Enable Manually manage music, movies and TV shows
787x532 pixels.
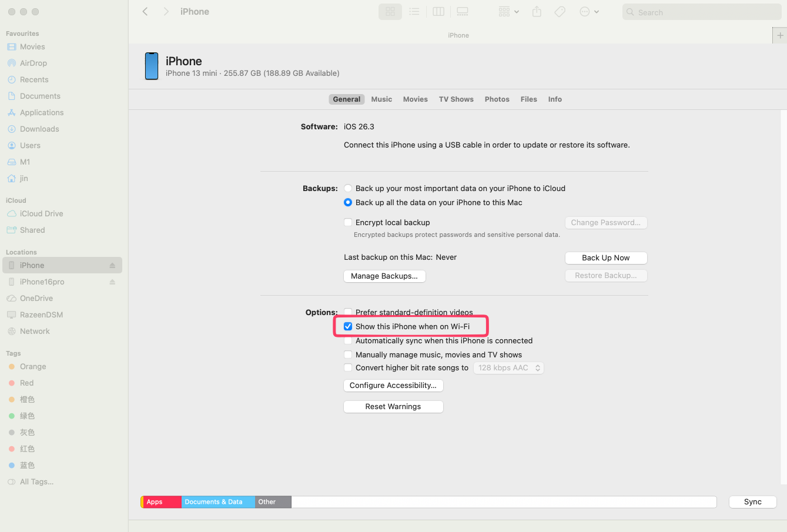(348, 355)
